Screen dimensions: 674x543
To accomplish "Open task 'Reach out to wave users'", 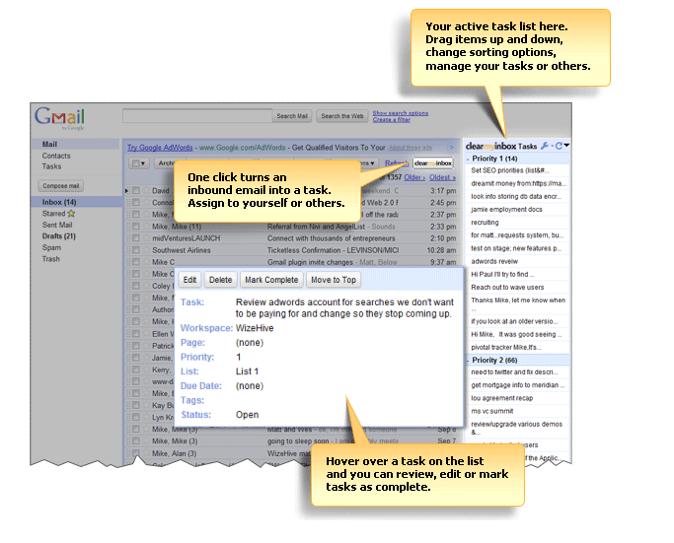I will (507, 287).
